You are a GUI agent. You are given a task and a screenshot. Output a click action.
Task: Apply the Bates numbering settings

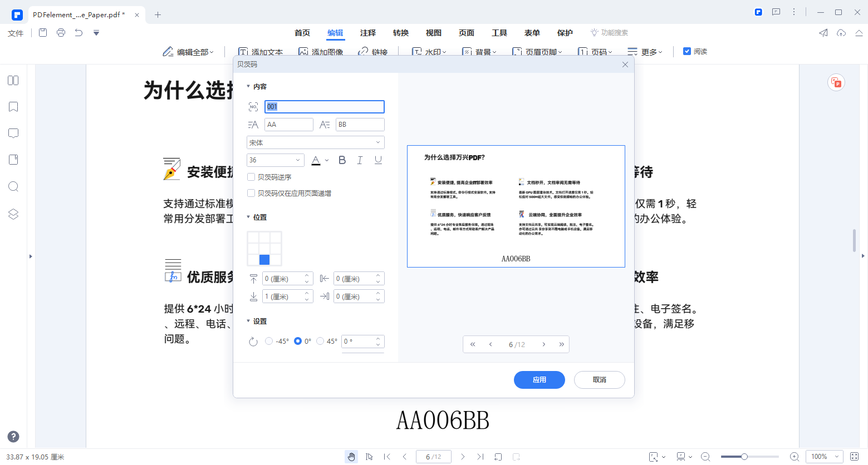pyautogui.click(x=539, y=380)
